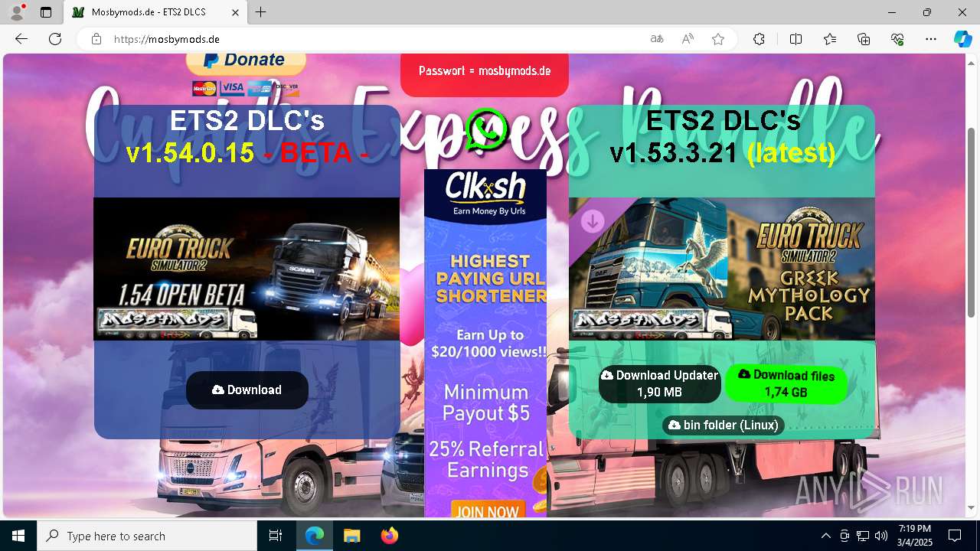Launch Firefox from taskbar

coord(389,536)
